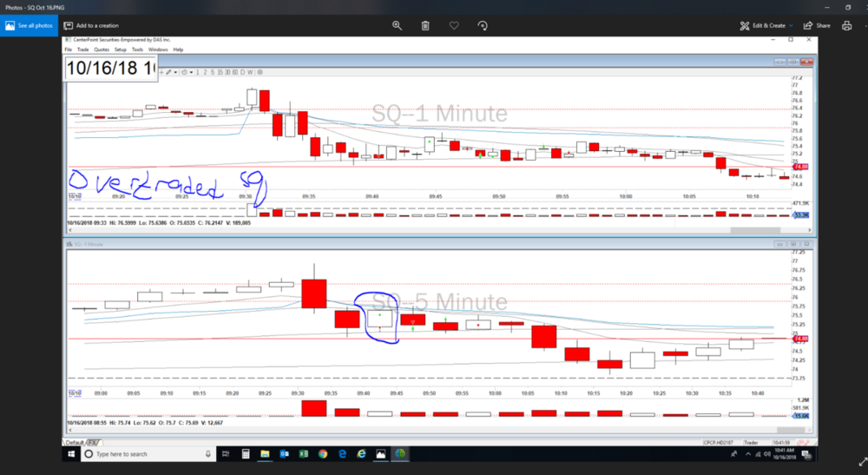
Task: Click the Windows Start button
Action: pos(74,454)
